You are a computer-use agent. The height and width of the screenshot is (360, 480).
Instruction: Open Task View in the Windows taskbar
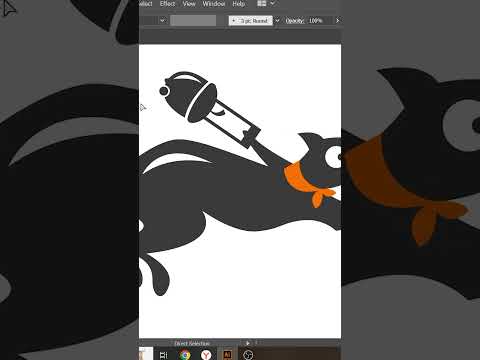[164, 355]
